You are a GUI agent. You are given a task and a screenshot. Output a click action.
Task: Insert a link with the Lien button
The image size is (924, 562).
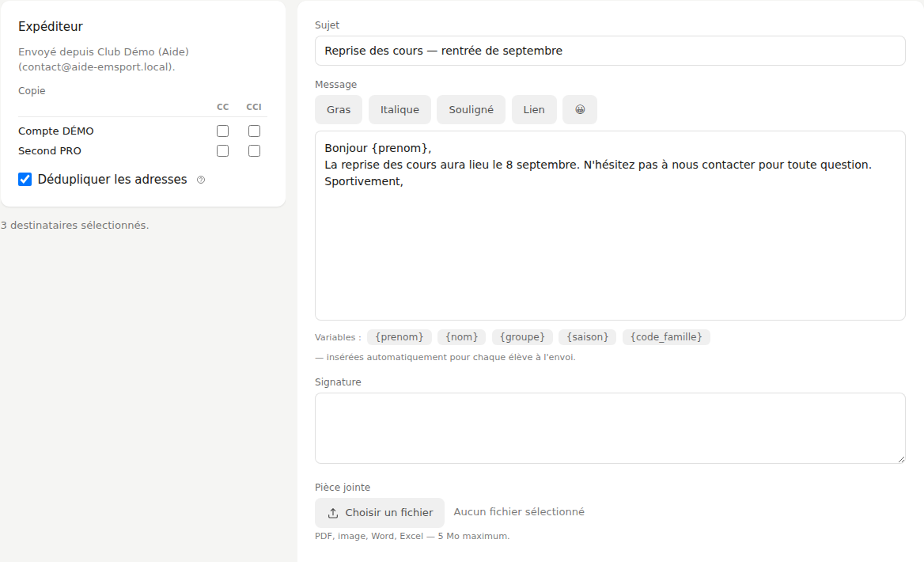click(534, 110)
